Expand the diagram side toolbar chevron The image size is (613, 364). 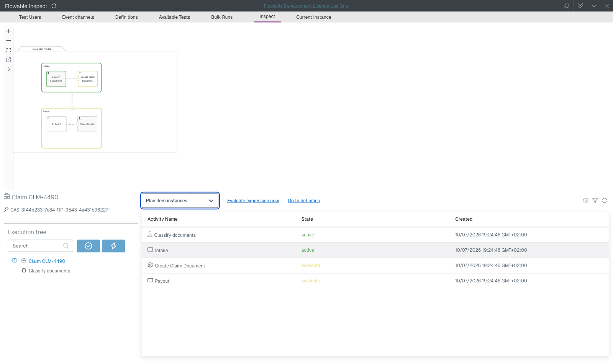(8, 69)
